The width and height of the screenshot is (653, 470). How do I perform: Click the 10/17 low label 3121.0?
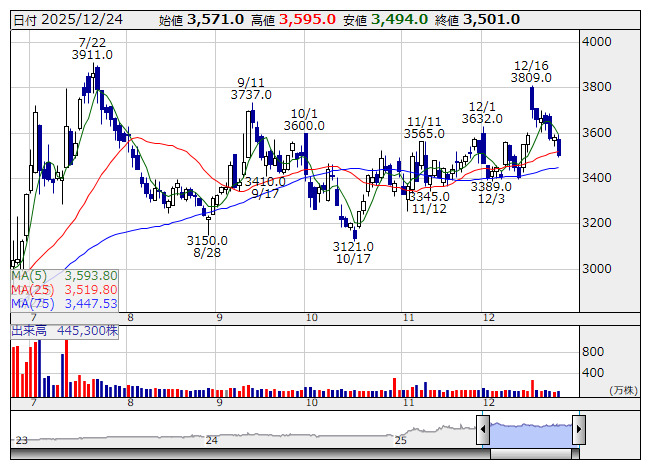click(353, 246)
